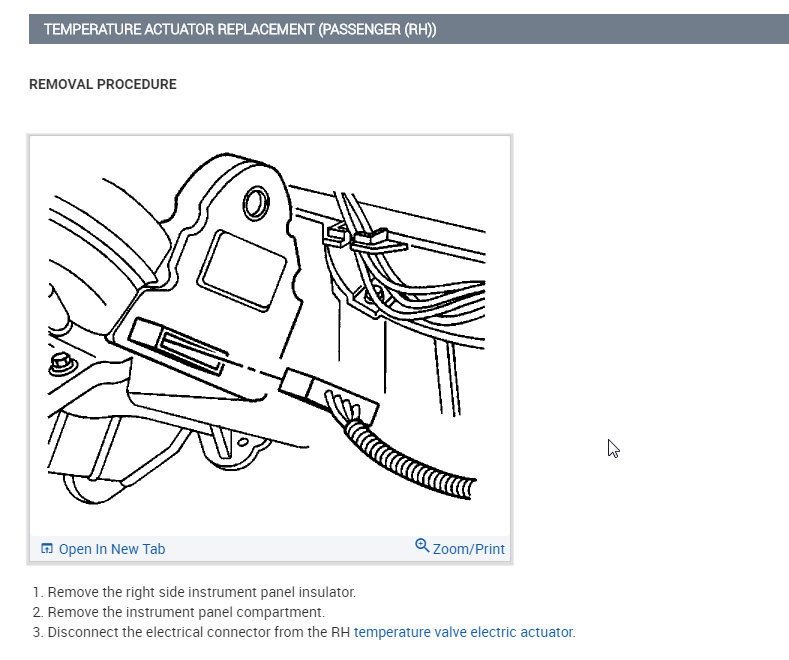Click the new tab icon beside Open In New Tab
Screen dimensions: 789x660
point(47,548)
